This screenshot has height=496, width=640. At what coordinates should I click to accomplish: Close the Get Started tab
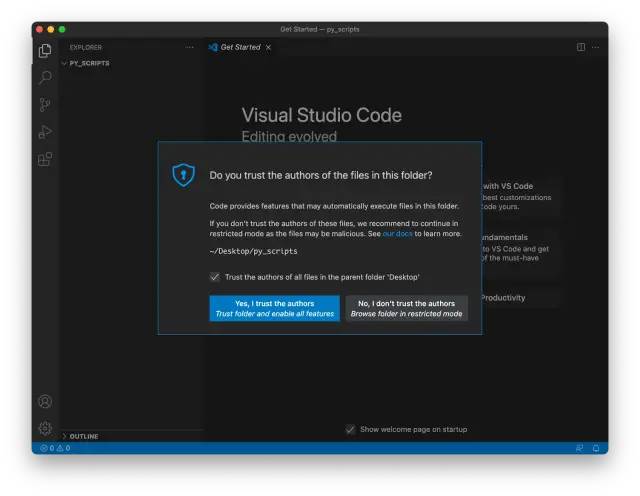pyautogui.click(x=268, y=47)
